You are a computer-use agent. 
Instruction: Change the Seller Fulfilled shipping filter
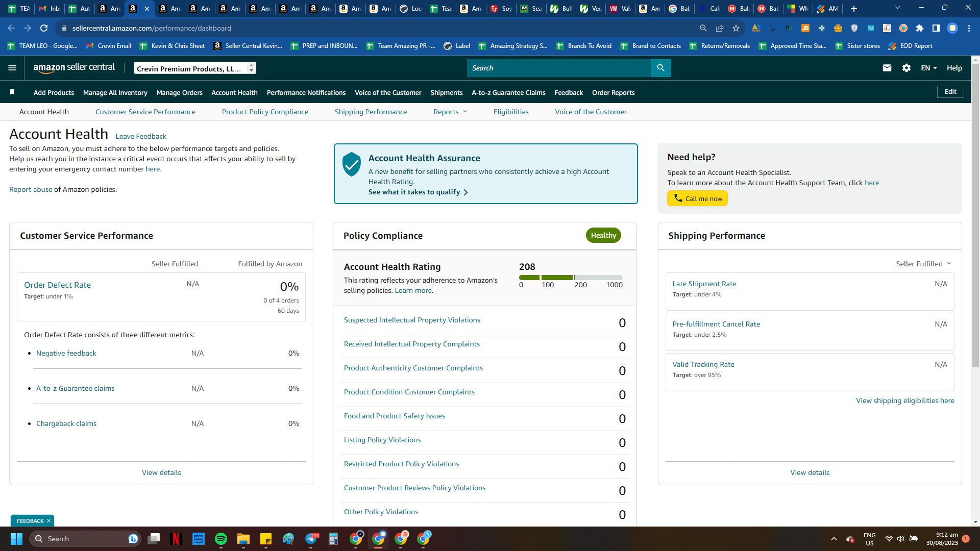point(923,264)
